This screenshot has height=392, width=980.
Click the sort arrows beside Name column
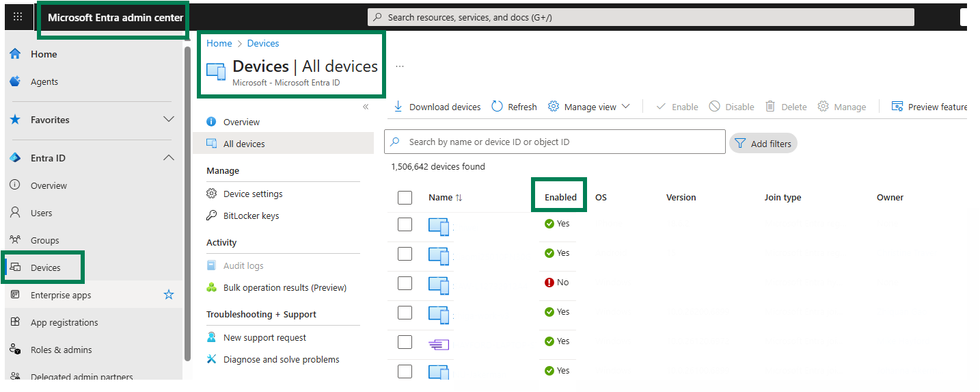(x=459, y=197)
